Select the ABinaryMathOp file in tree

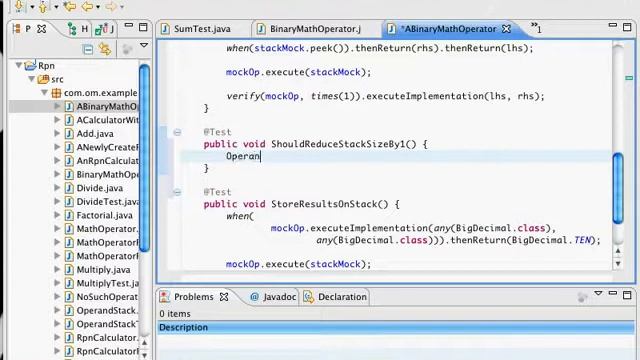(107, 107)
